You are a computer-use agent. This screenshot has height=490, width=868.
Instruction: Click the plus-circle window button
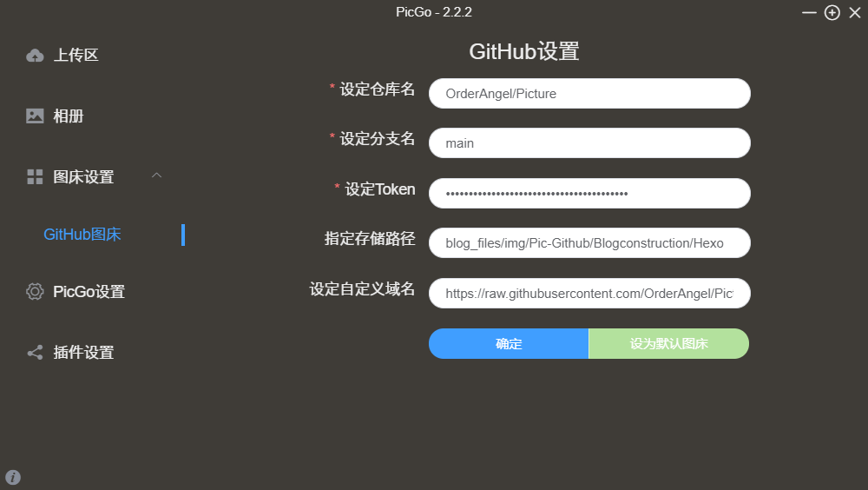coord(832,13)
